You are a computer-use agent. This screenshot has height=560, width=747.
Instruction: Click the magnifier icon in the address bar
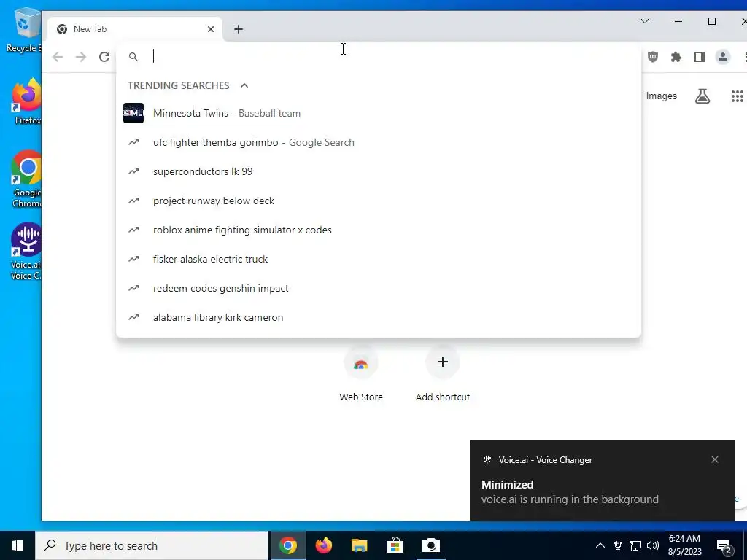pyautogui.click(x=133, y=57)
